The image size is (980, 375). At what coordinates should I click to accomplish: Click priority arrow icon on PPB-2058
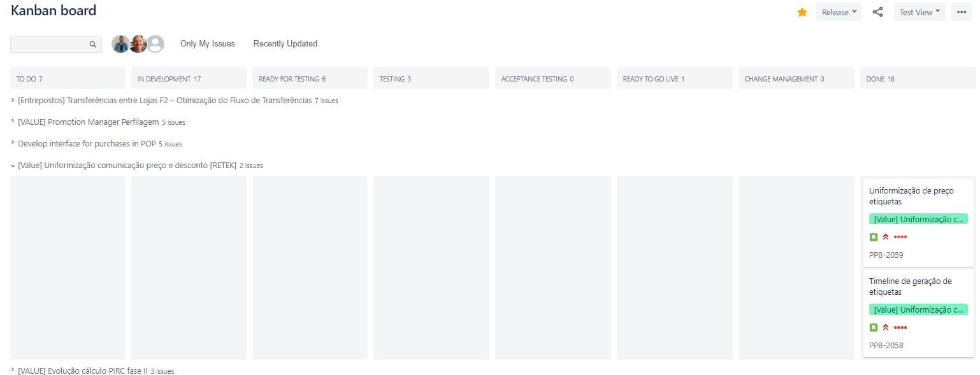pyautogui.click(x=886, y=327)
